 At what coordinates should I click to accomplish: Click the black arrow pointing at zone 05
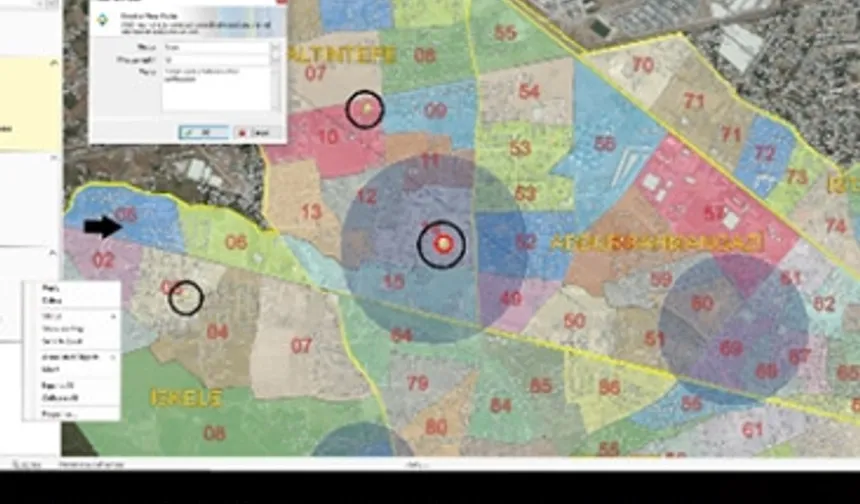tap(102, 228)
